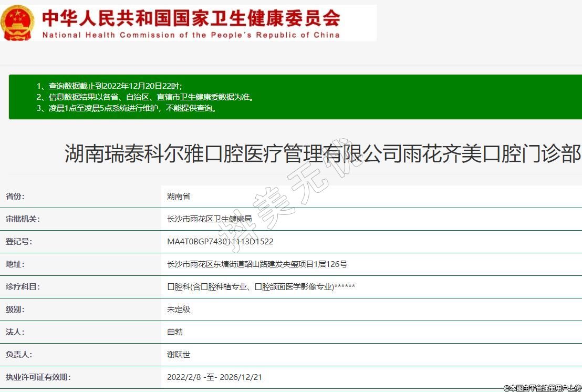The image size is (582, 392).
Task: Select the 湖南省 province value
Action: [179, 197]
